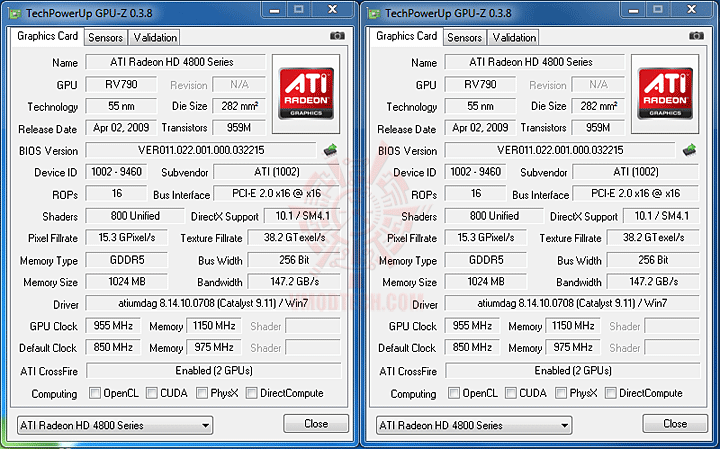
Task: Toggle DirectCompute checkbox in left window
Action: pos(251,393)
